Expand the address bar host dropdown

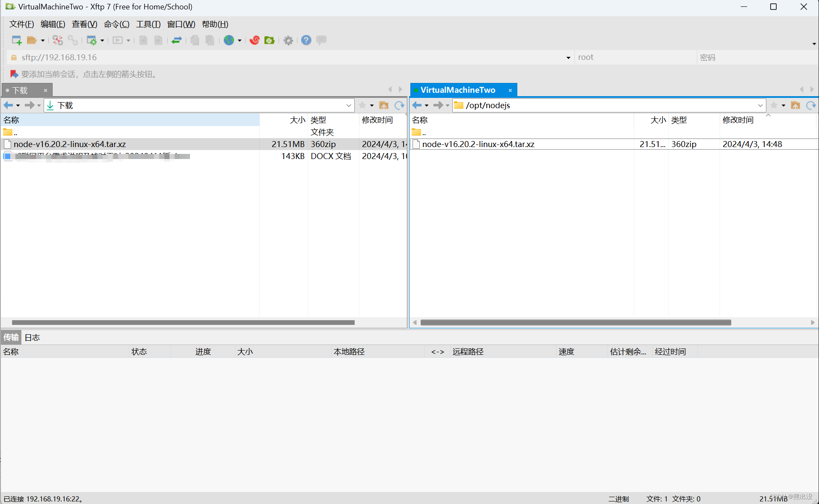coord(568,58)
